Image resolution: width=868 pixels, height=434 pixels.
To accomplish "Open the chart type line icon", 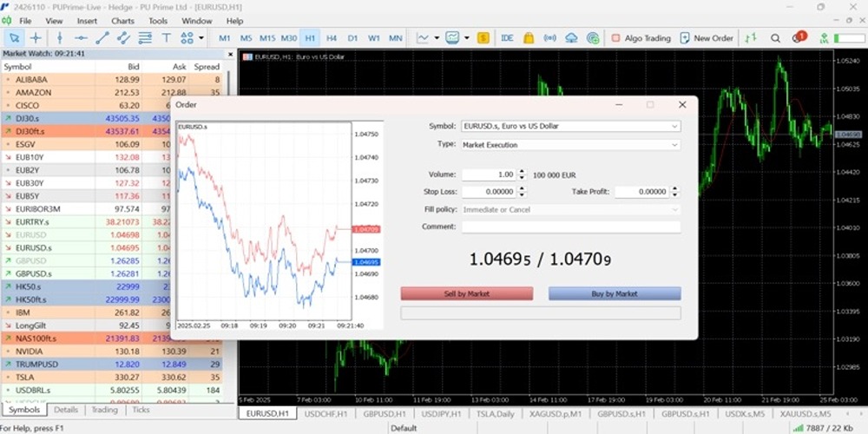I will point(423,38).
